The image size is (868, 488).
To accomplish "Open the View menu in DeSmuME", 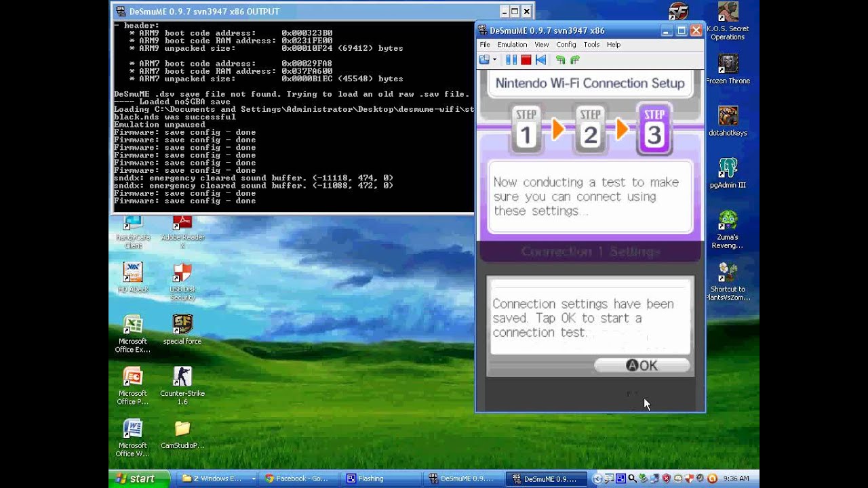I will point(541,45).
